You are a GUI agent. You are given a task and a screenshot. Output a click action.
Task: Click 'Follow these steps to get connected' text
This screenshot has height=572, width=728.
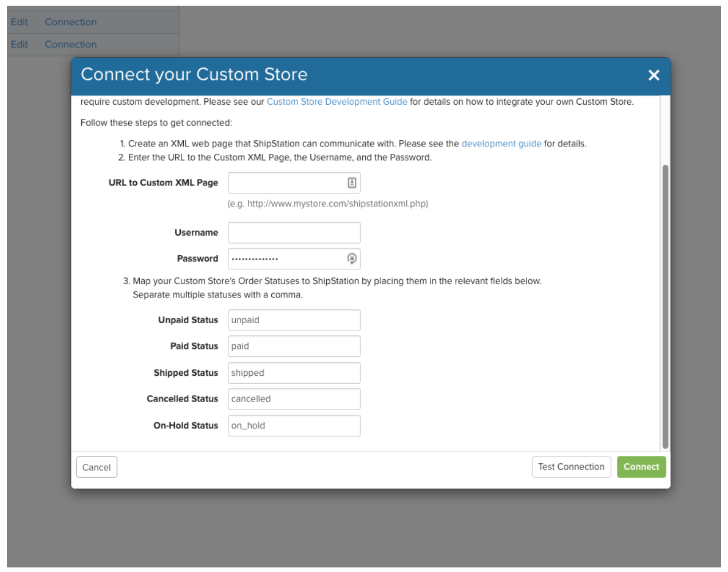point(156,122)
